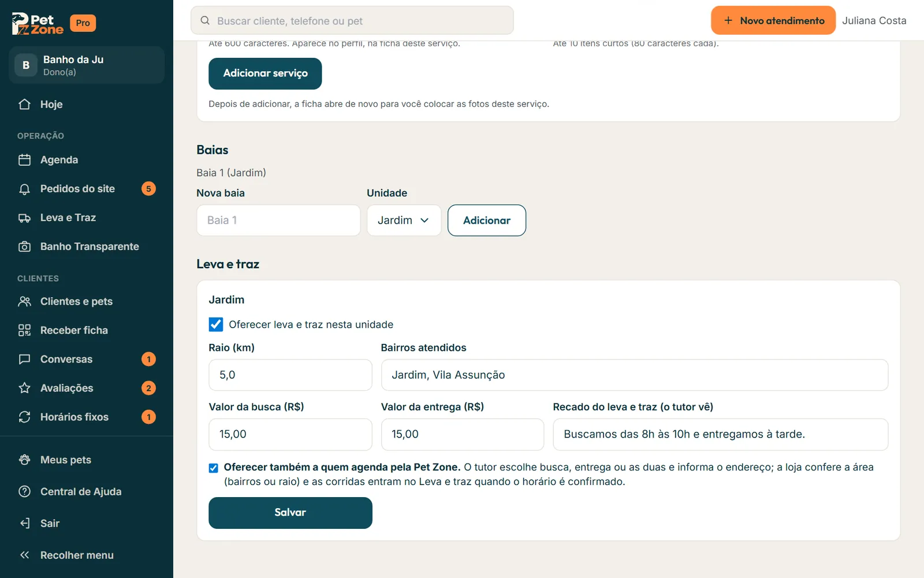
Task: Click the search magnifier icon
Action: click(x=205, y=21)
